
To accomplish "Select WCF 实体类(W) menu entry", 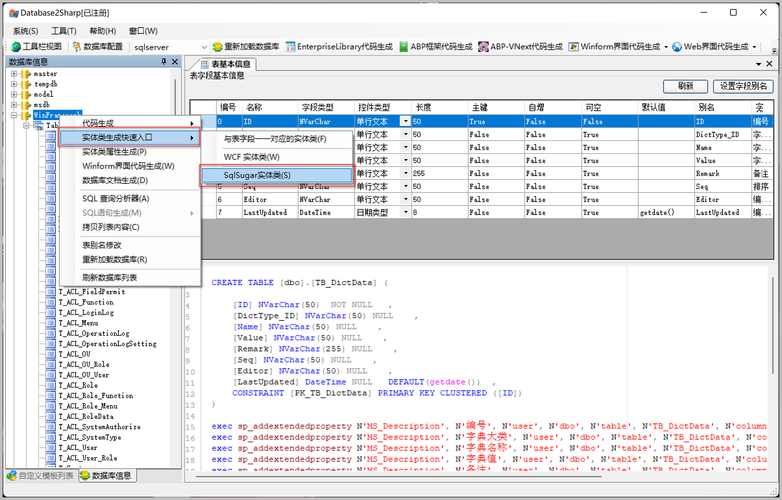I will 252,157.
